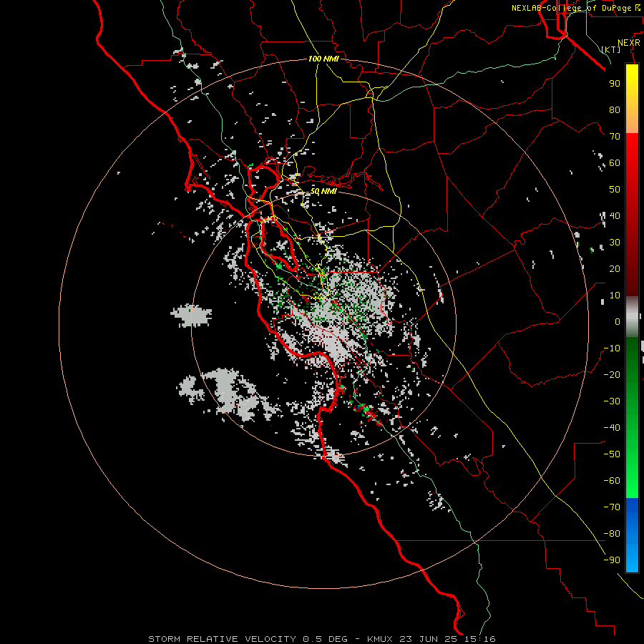This screenshot has width=644, height=644.
Task: Click the -50 value on the velocity scale
Action: (612, 454)
